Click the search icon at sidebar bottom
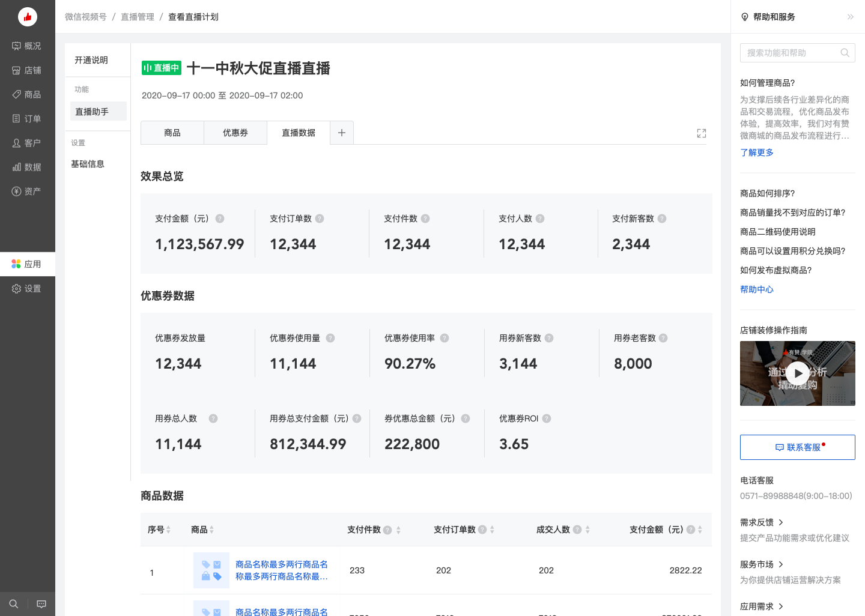The image size is (865, 616). click(x=14, y=604)
